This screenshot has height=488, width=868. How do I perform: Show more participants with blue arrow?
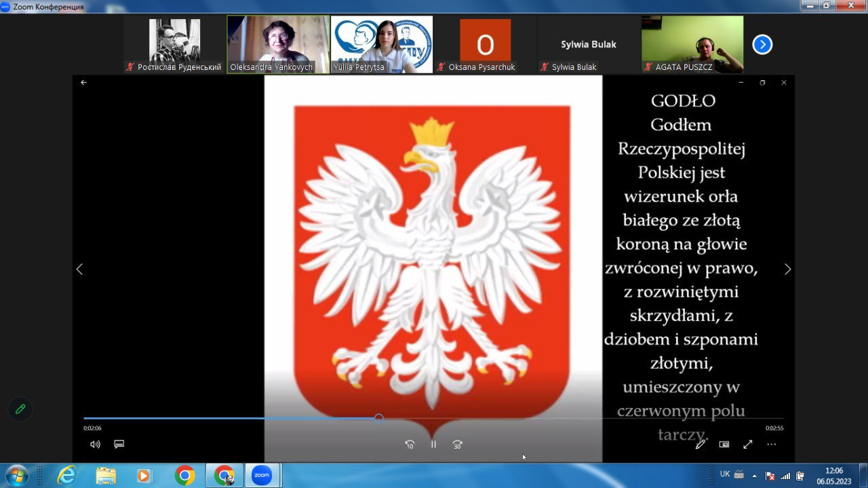pos(762,45)
